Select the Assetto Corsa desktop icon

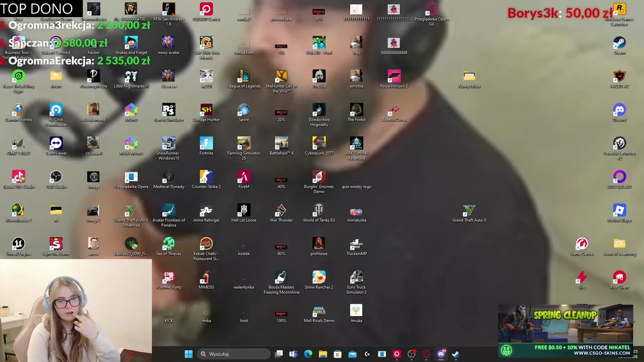[394, 110]
